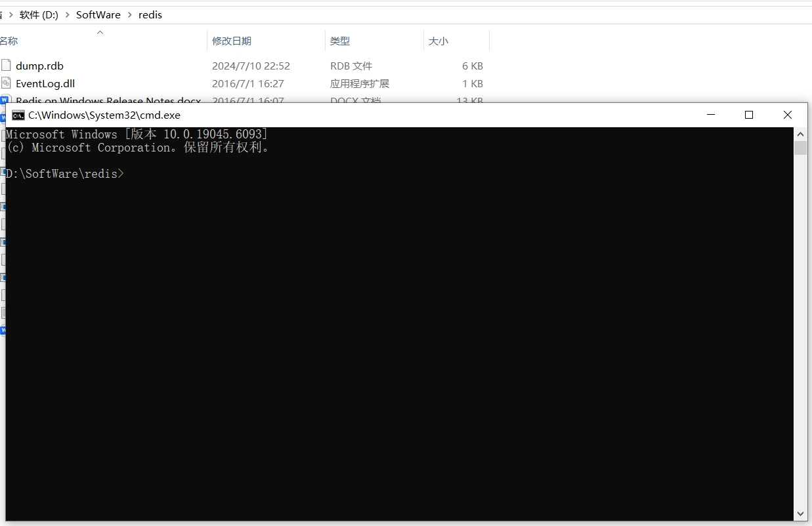Click the Microsoft Corporation copyright line
The width and height of the screenshot is (812, 526).
point(138,148)
